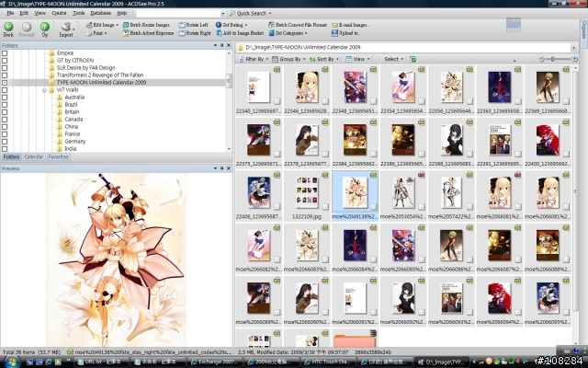Click Edit Image in the toolbar

(103, 25)
